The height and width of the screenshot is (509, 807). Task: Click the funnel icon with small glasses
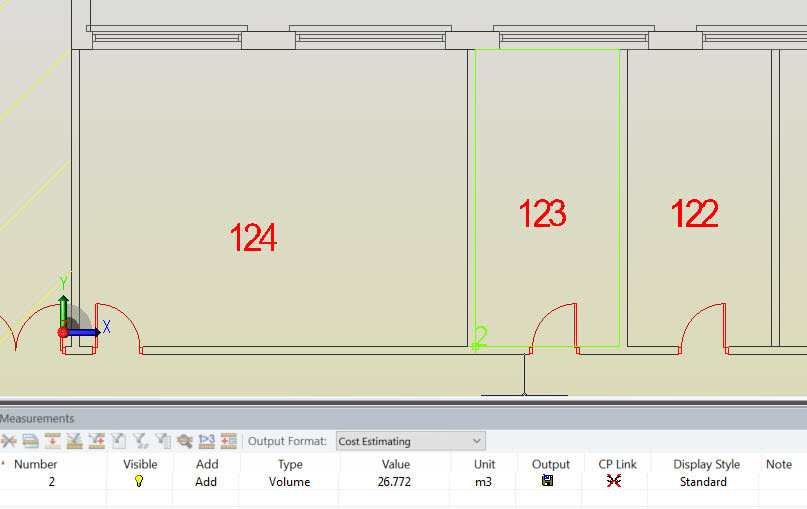point(141,441)
